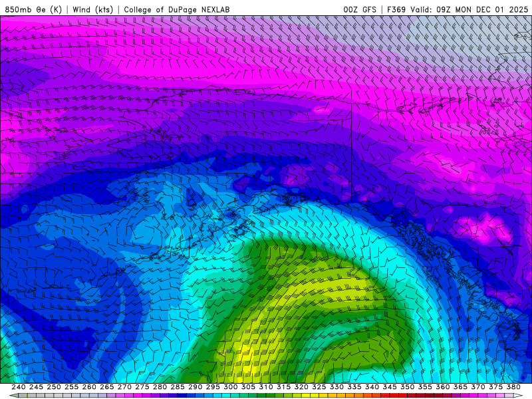Click the 245 legend value
The image size is (532, 399).
pyautogui.click(x=36, y=387)
